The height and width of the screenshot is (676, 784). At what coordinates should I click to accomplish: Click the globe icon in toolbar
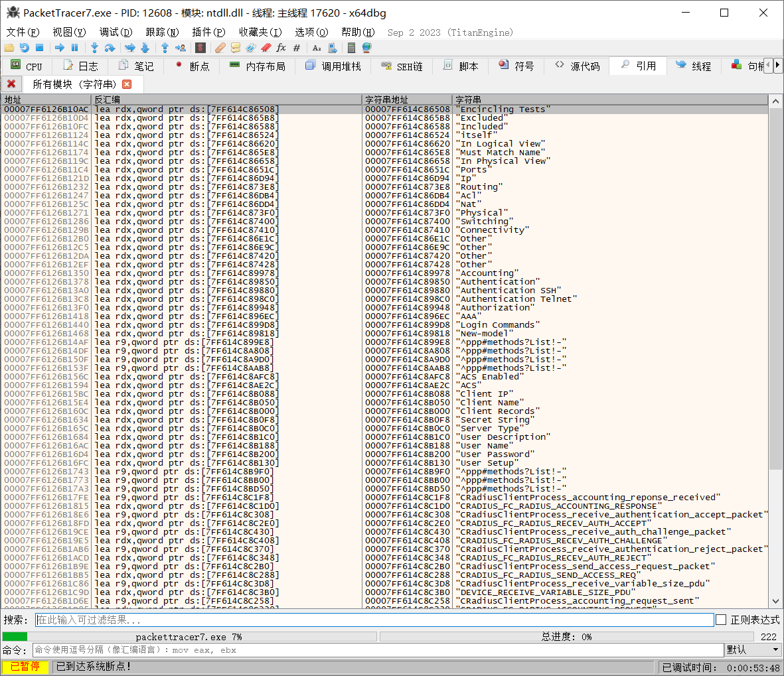coord(367,48)
